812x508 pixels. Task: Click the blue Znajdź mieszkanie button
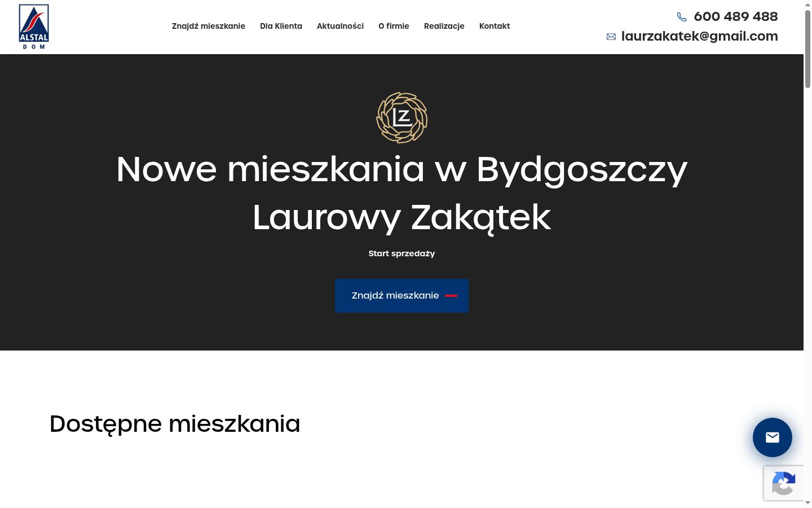401,296
